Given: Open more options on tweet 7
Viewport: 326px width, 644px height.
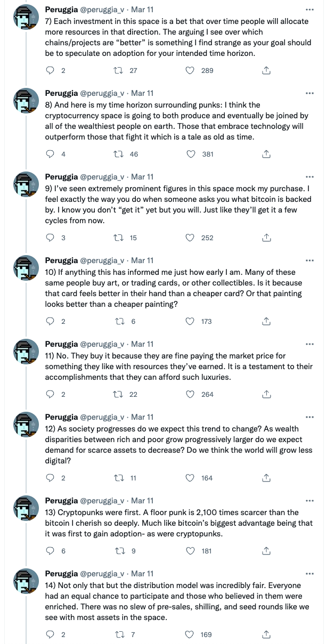Looking at the screenshot, I should [x=309, y=10].
